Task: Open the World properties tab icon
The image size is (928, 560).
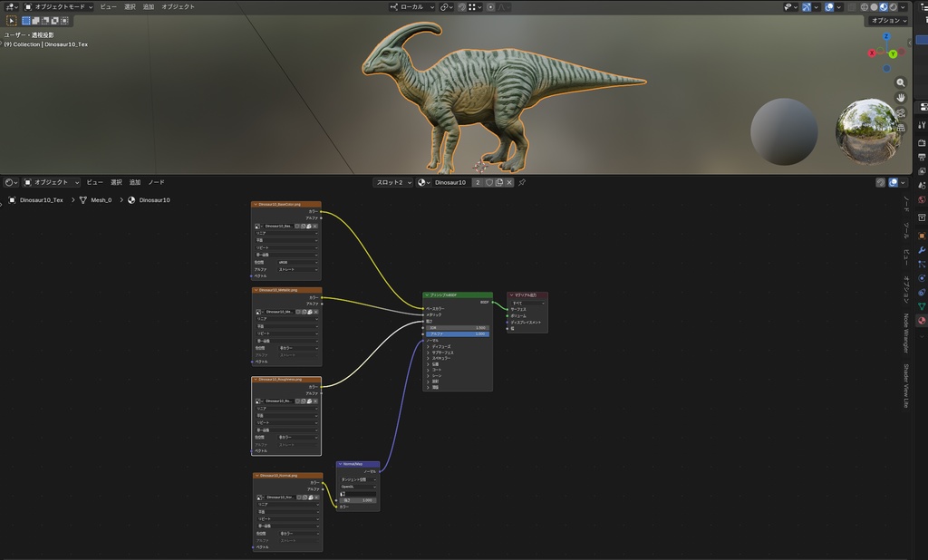Action: click(x=922, y=199)
